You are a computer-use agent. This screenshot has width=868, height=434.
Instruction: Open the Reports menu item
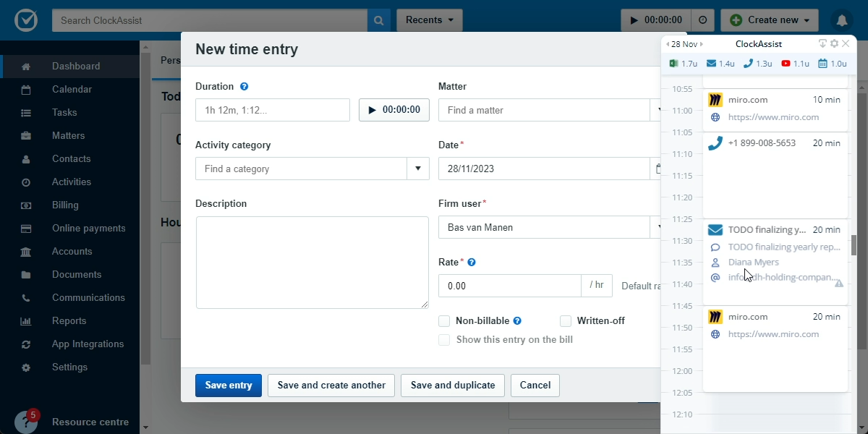point(67,320)
